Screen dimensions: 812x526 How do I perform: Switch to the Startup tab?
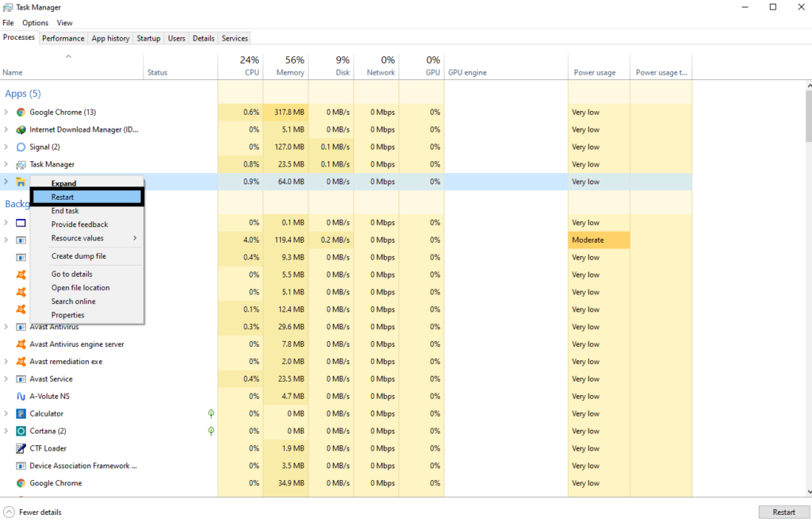pos(148,38)
